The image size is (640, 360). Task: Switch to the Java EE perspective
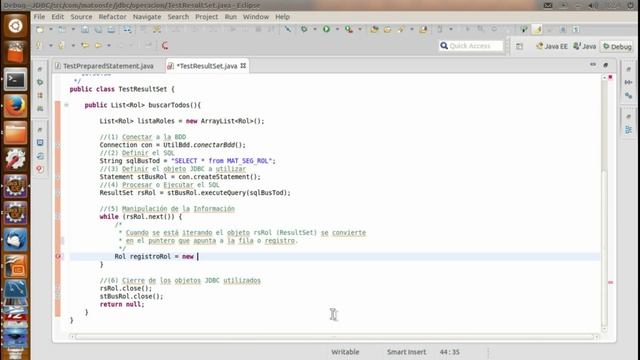[552, 47]
